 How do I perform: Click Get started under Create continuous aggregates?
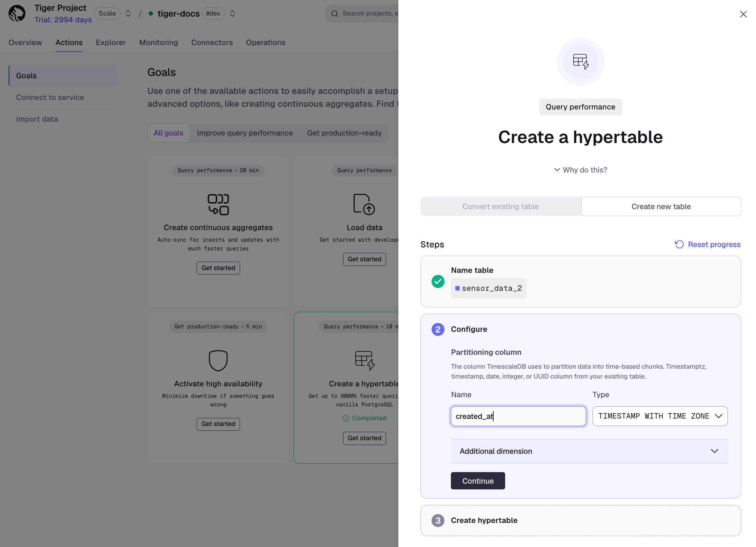pyautogui.click(x=218, y=268)
